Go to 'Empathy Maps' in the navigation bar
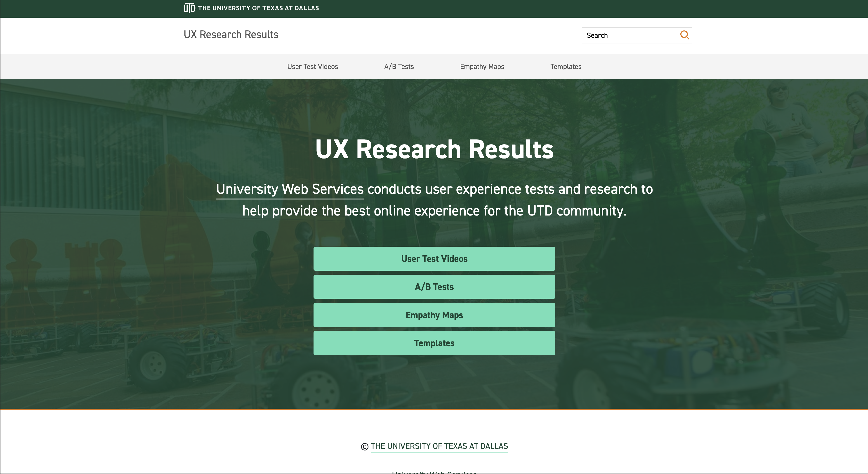The image size is (868, 474). point(482,67)
